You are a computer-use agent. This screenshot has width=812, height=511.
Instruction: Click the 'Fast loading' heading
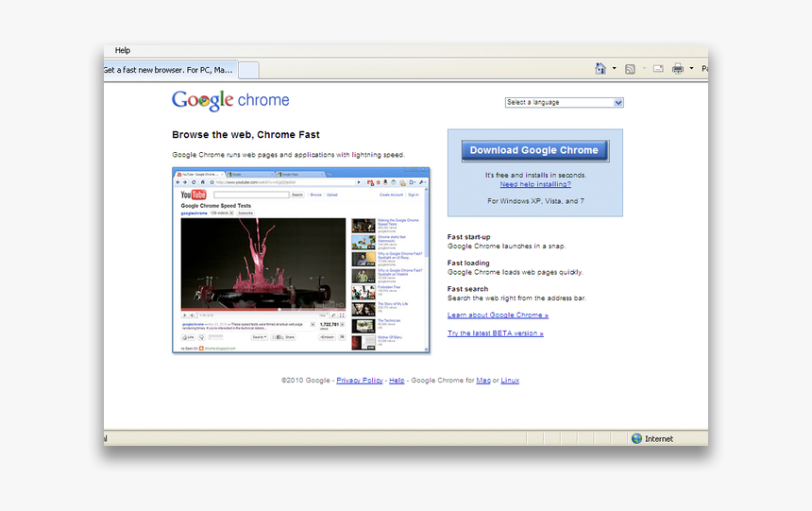[468, 263]
